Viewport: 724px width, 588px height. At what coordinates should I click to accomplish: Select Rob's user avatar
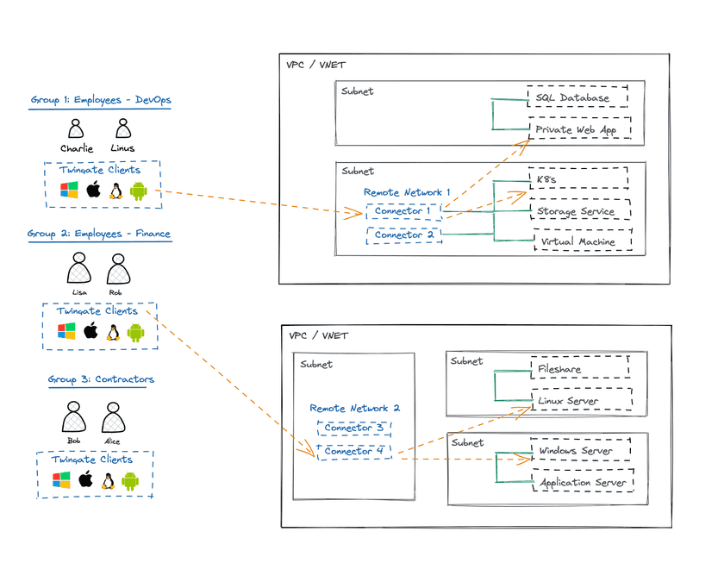tap(116, 269)
